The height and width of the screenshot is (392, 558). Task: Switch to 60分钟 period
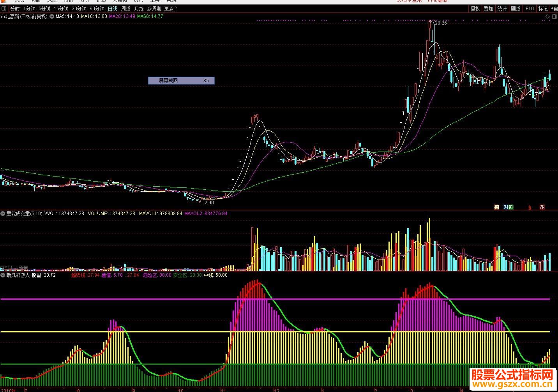coord(97,9)
